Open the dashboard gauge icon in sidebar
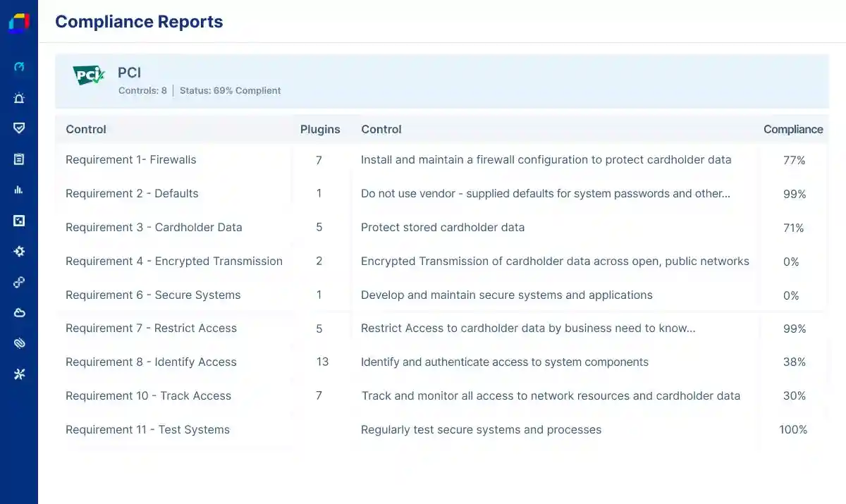This screenshot has width=846, height=504. tap(19, 67)
